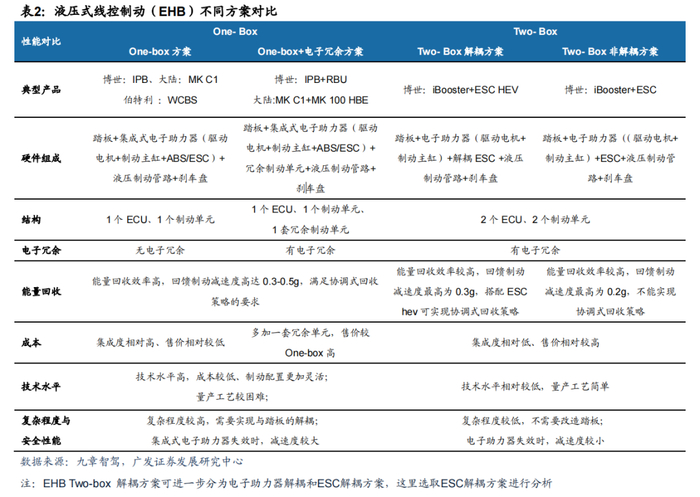Image resolution: width=700 pixels, height=497 pixels.
Task: Click the cell '集成度相对高、售价相对较低'
Action: pyautogui.click(x=160, y=343)
